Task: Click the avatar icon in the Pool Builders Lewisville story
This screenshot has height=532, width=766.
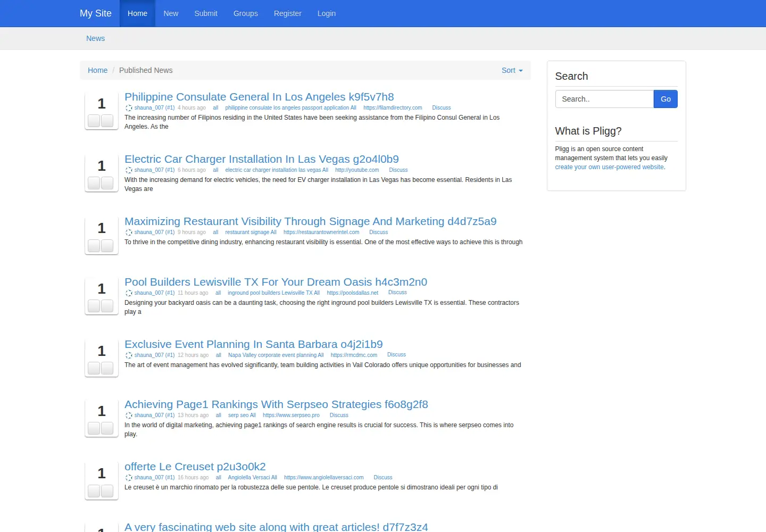Action: 129,293
